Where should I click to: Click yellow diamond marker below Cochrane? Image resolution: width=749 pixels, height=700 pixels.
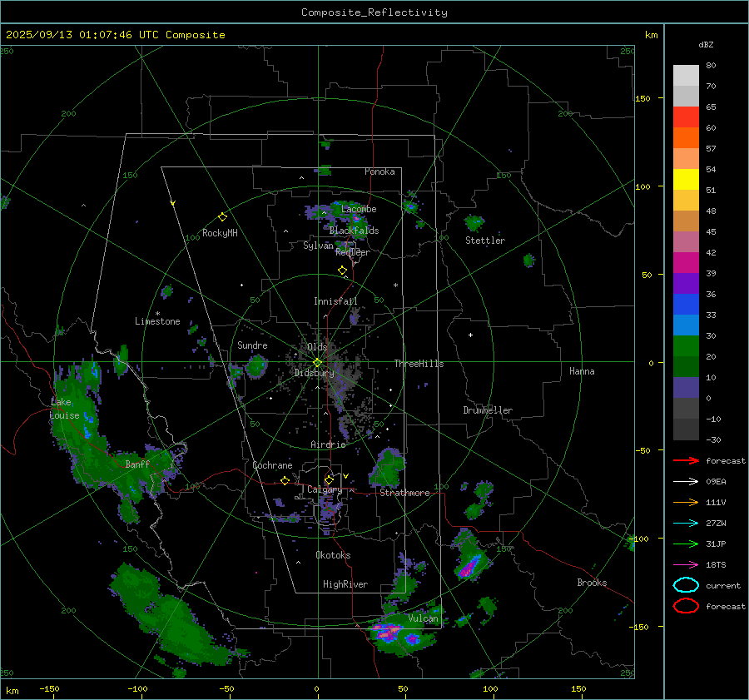(285, 480)
